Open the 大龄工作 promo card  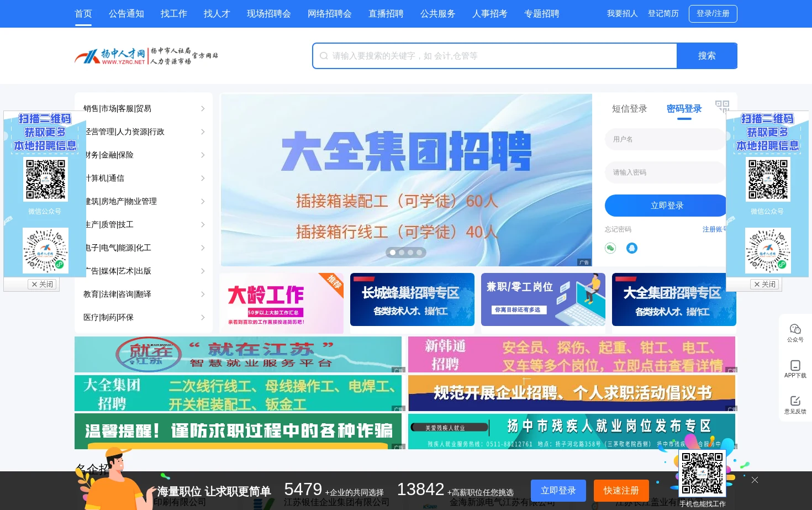coord(282,303)
